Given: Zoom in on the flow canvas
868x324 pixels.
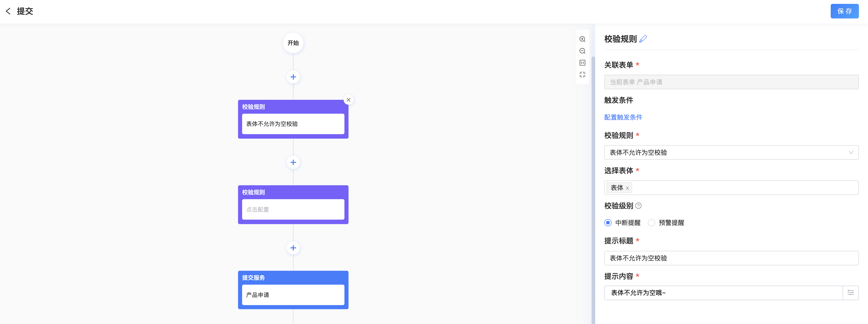Looking at the screenshot, I should pos(582,39).
